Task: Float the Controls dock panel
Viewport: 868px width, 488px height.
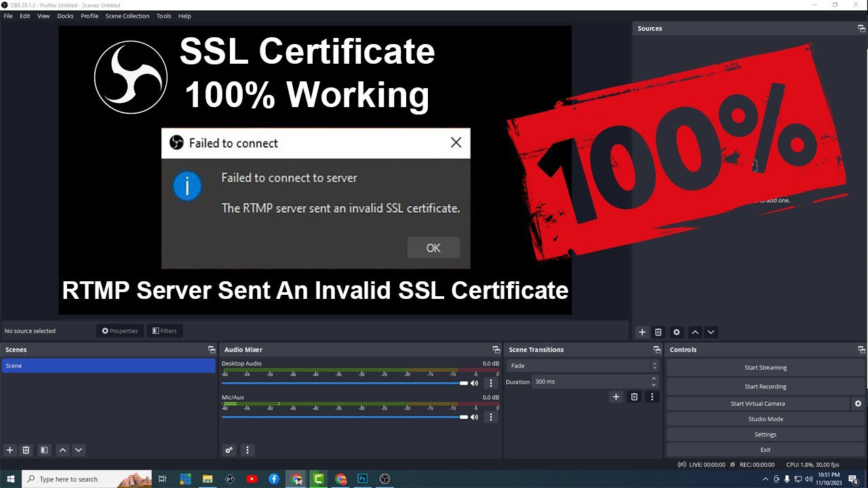Action: (x=861, y=350)
